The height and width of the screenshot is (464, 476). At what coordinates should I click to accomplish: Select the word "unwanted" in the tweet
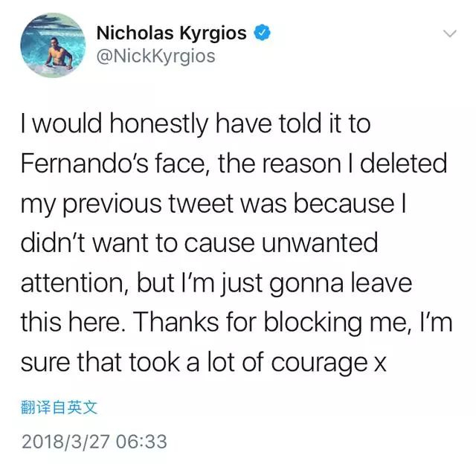pyautogui.click(x=320, y=242)
